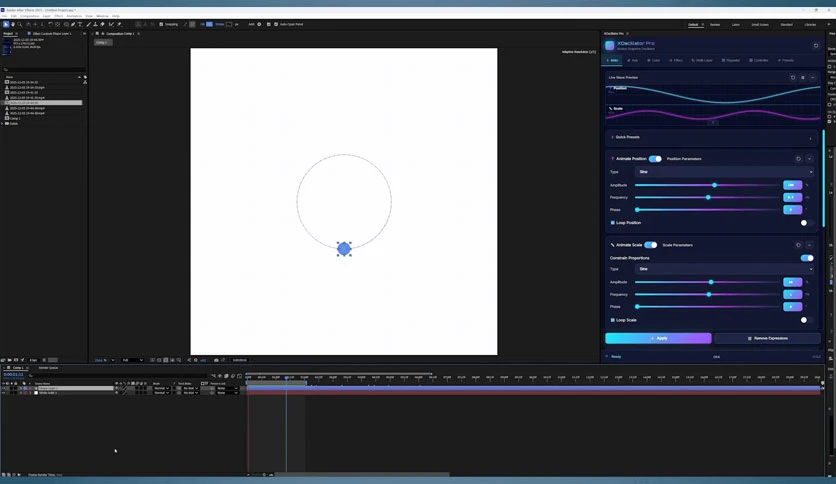This screenshot has height=484, width=836.
Task: Expand the Quick Presets section
Action: [810, 139]
